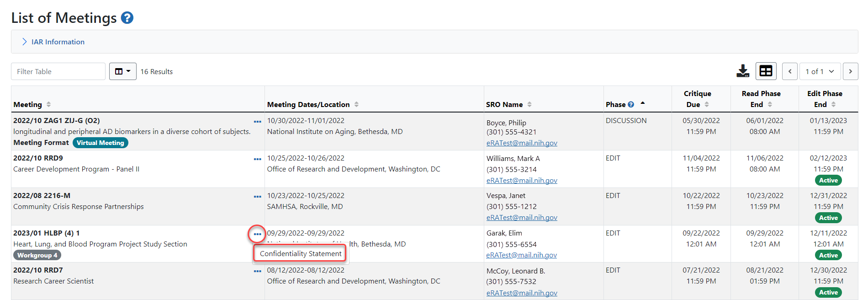Select Confidentiality Statement from the popup menu

pos(300,254)
